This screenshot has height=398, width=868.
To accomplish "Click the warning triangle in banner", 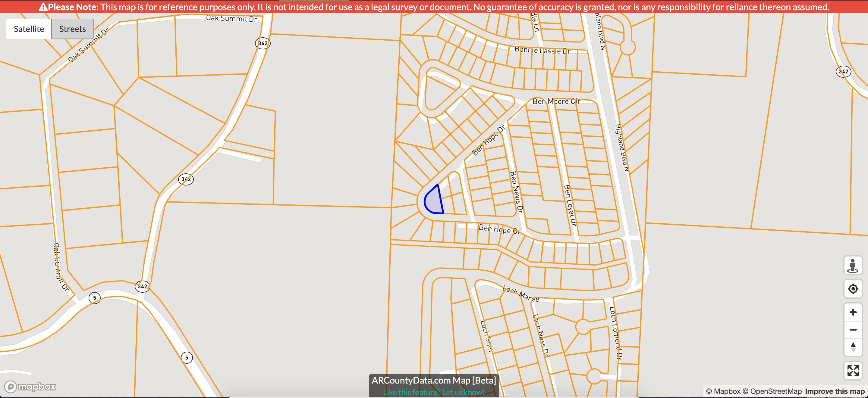I will coord(43,7).
